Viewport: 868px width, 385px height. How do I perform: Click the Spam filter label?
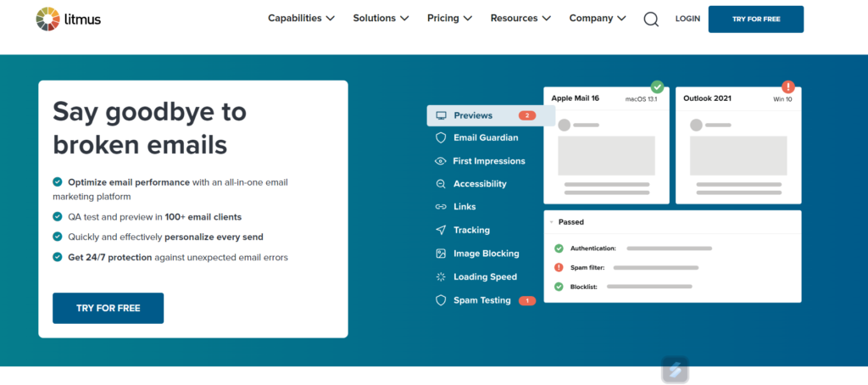point(587,268)
